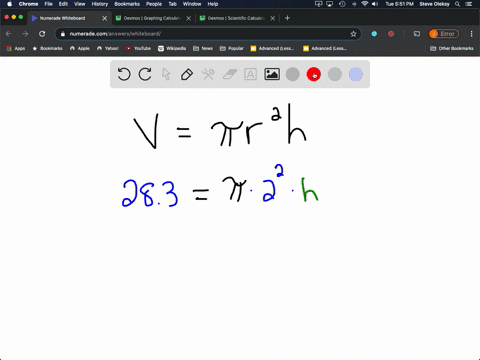This screenshot has height=360, width=480.
Task: Open the People menu
Action: tap(154, 4)
